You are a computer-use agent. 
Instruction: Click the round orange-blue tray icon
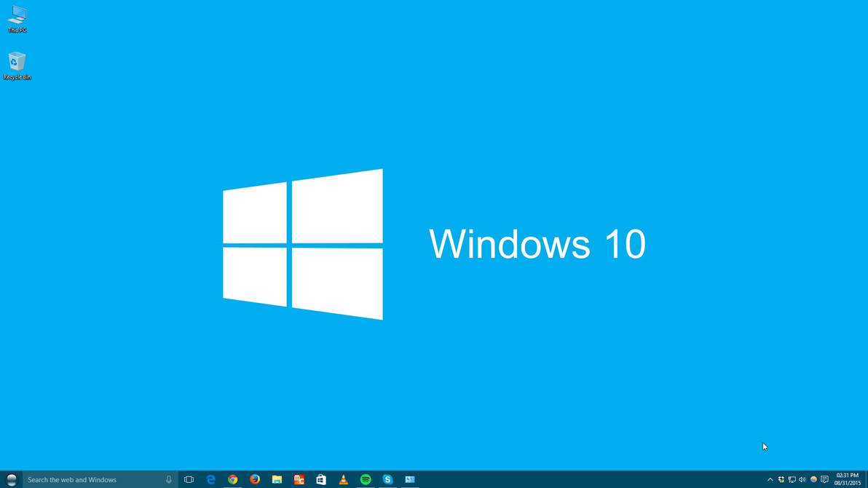[x=814, y=480]
